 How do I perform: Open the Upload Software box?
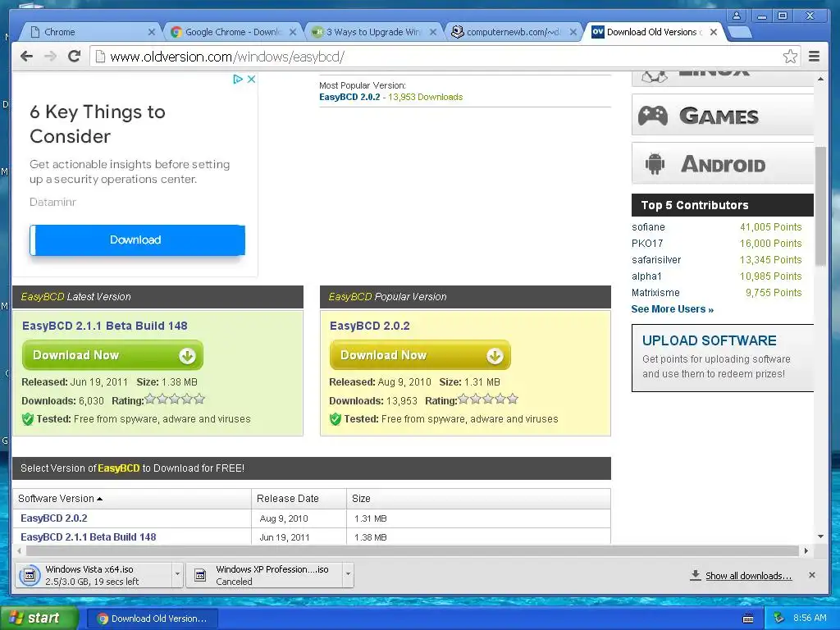(722, 358)
